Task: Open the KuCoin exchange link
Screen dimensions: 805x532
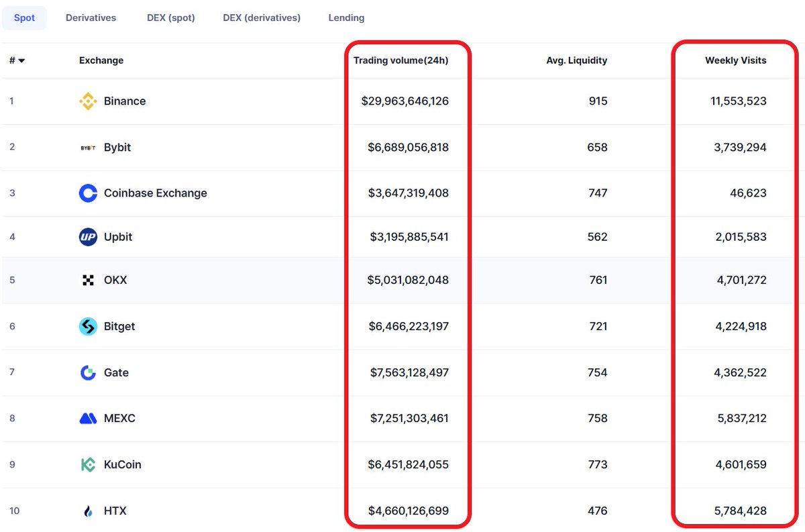Action: 123,465
